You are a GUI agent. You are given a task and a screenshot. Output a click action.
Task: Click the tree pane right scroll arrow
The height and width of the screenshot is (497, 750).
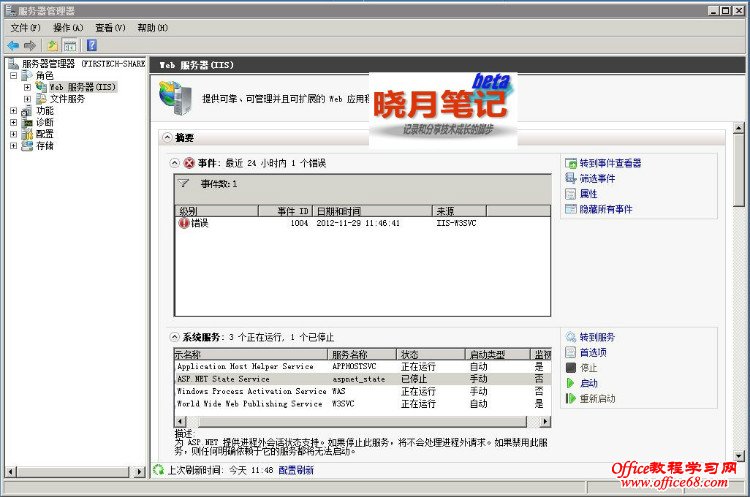pos(139,472)
